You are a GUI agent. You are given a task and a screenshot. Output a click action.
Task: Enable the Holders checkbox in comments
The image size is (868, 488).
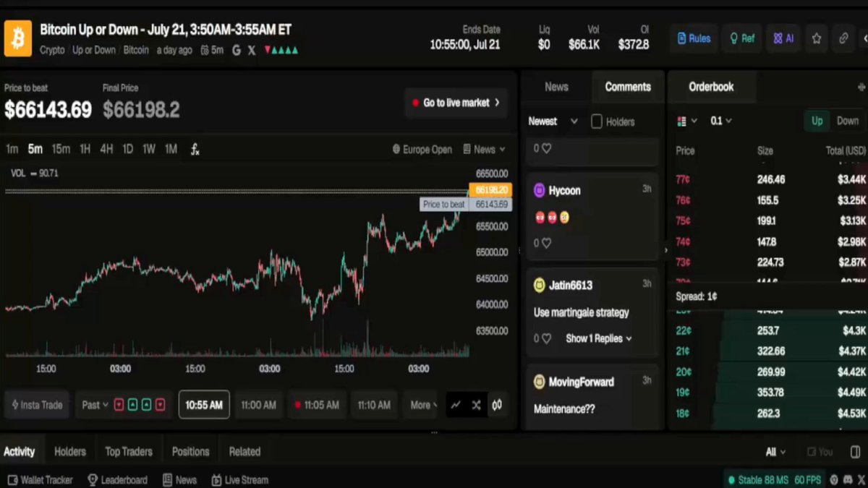coord(597,121)
